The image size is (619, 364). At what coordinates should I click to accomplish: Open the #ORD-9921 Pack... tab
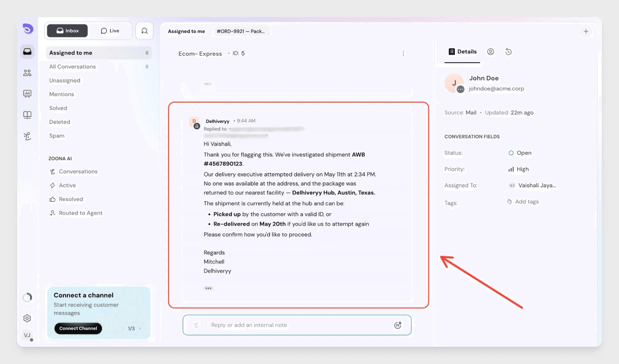[241, 31]
